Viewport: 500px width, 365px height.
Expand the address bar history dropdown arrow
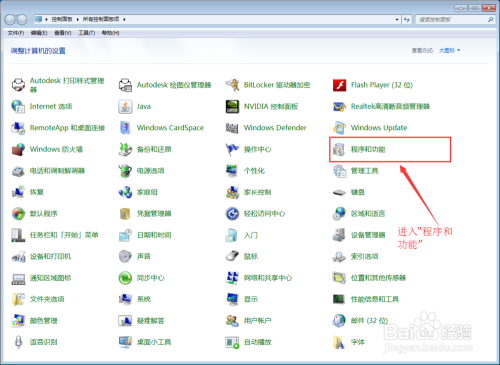397,20
